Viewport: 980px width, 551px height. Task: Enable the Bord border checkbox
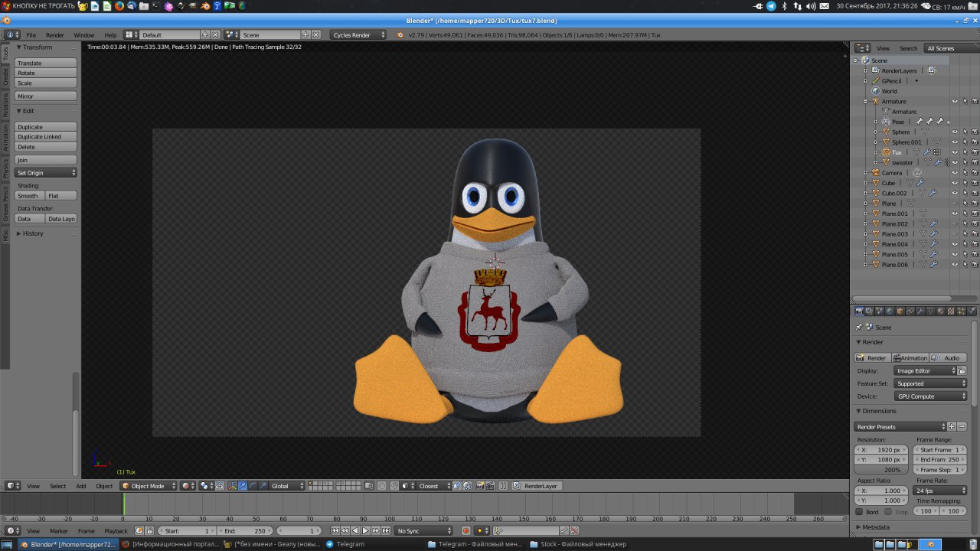coord(859,512)
